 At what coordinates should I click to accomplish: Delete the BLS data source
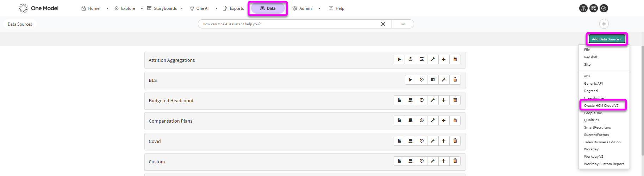(x=455, y=80)
